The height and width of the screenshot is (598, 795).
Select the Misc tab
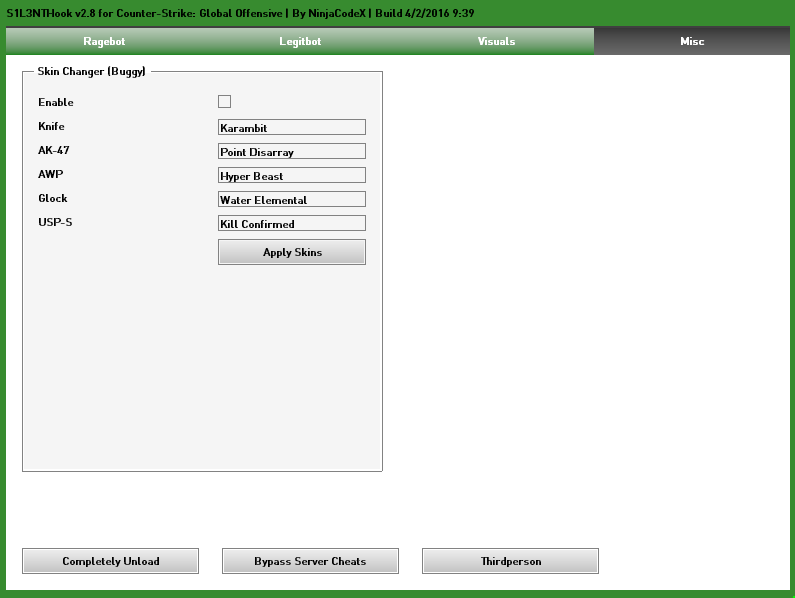click(692, 41)
